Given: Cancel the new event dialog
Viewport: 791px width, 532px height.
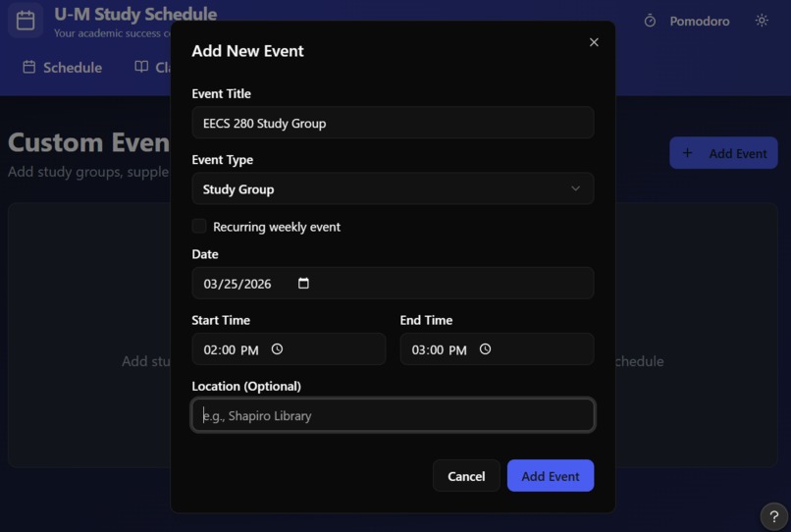Looking at the screenshot, I should tap(466, 476).
